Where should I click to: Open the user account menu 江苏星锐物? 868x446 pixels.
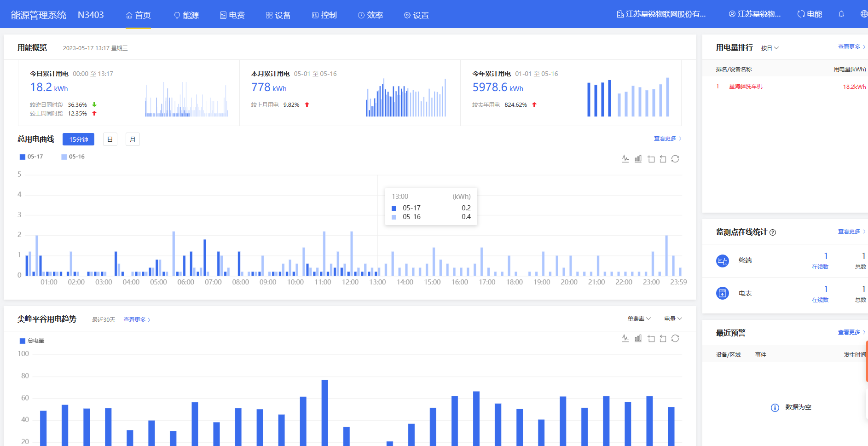click(x=755, y=14)
